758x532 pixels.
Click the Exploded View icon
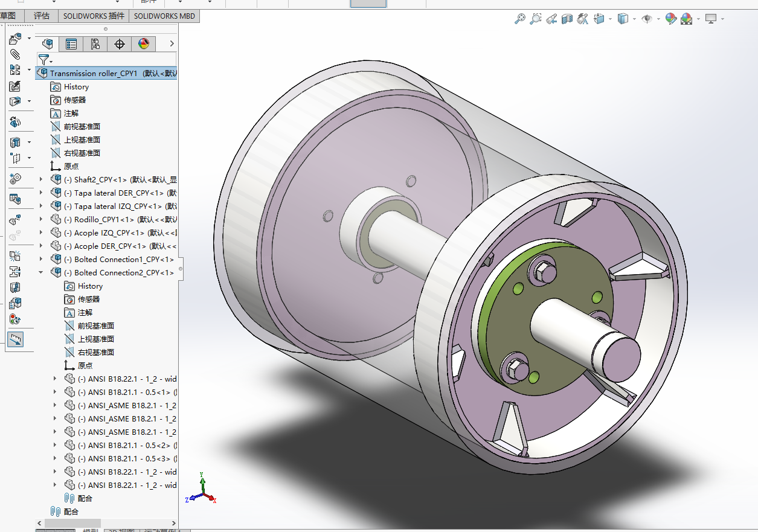click(x=15, y=220)
